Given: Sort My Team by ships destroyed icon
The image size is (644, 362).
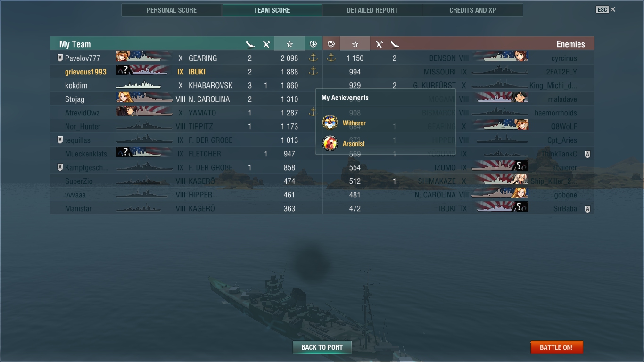Looking at the screenshot, I should coord(250,44).
